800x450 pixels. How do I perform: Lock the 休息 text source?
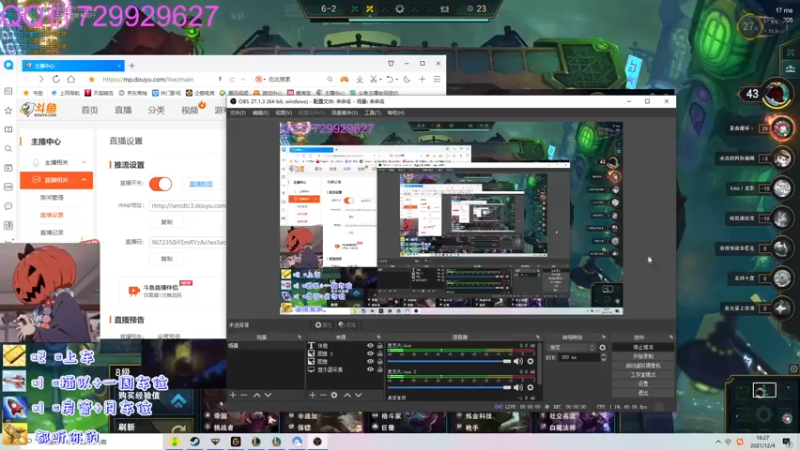click(380, 345)
